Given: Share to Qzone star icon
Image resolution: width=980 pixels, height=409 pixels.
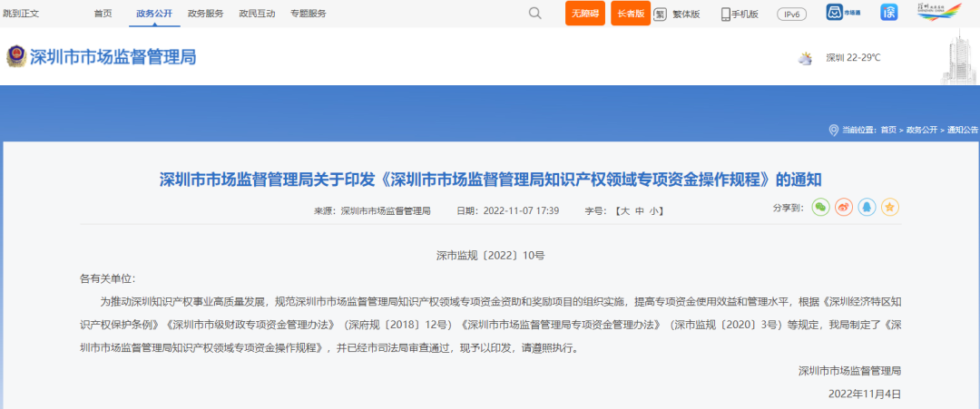Looking at the screenshot, I should 890,208.
